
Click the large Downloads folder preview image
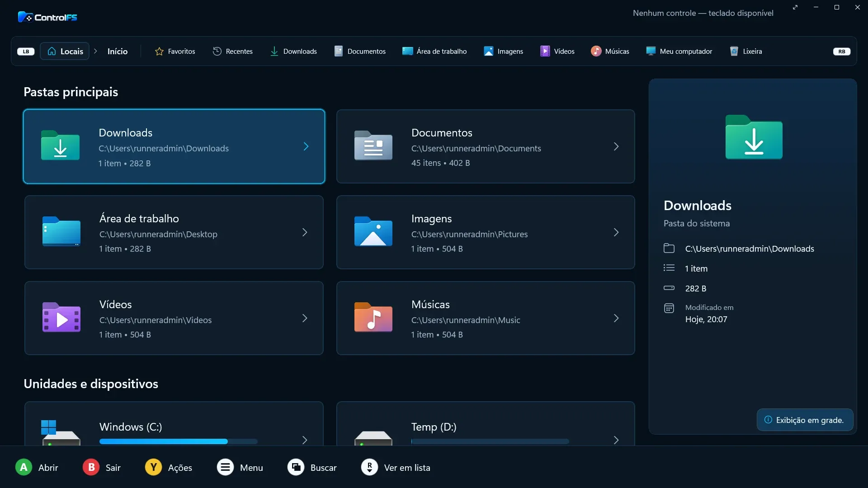[x=754, y=137]
